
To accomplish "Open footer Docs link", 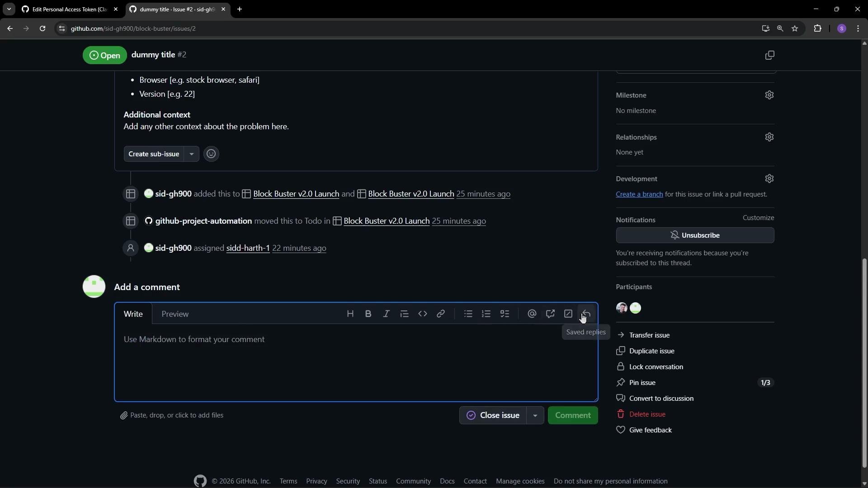I will click(447, 481).
